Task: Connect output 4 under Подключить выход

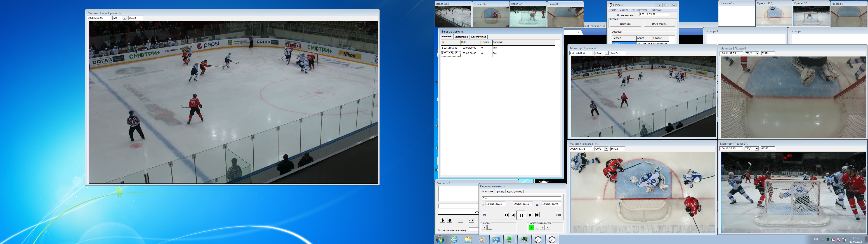Action: (x=547, y=228)
